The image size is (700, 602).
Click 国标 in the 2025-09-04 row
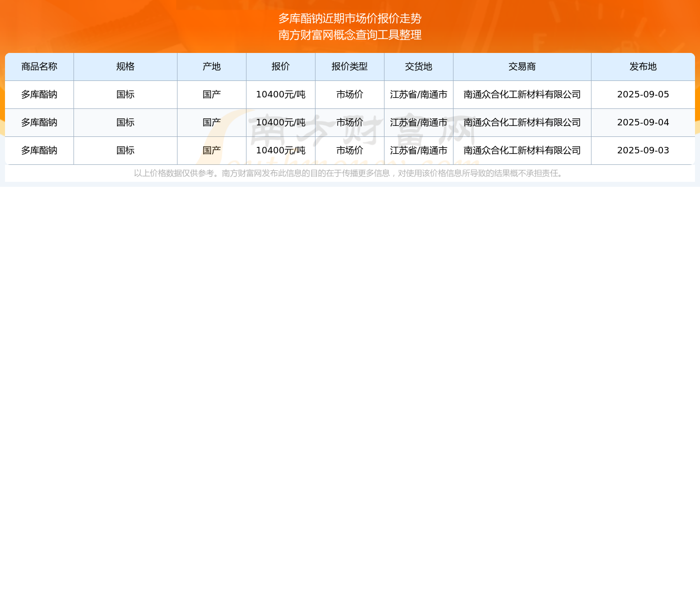coord(125,122)
